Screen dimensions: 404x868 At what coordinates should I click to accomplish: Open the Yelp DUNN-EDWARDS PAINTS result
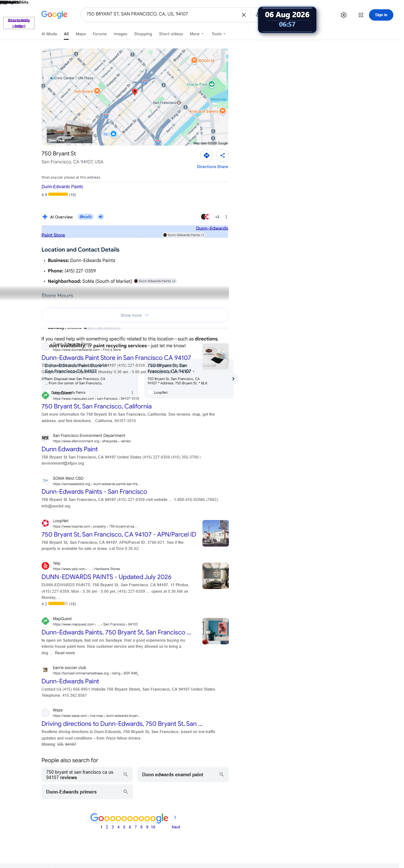click(x=106, y=577)
